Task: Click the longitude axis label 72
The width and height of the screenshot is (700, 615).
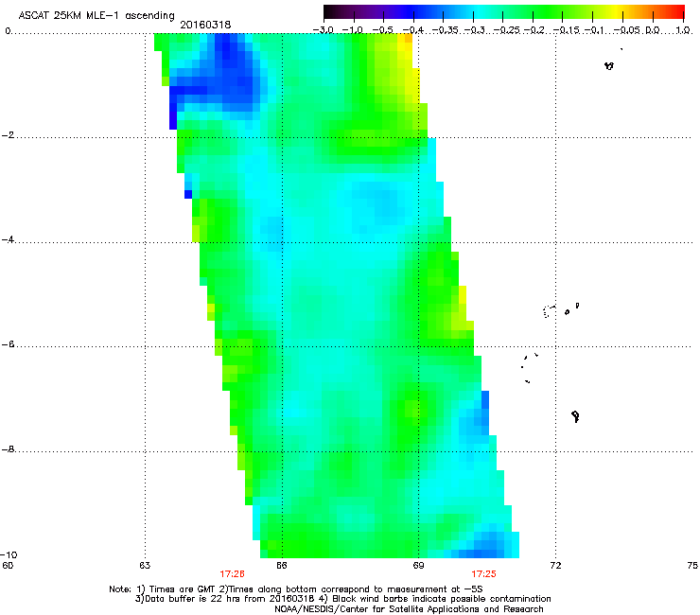Action: point(555,565)
